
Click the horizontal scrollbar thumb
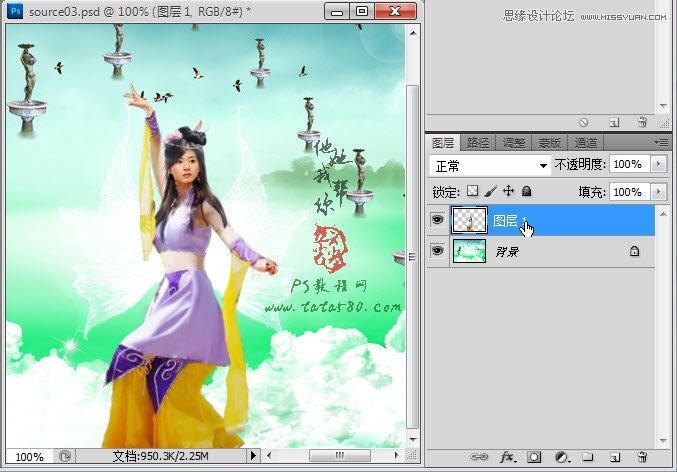tap(340, 455)
